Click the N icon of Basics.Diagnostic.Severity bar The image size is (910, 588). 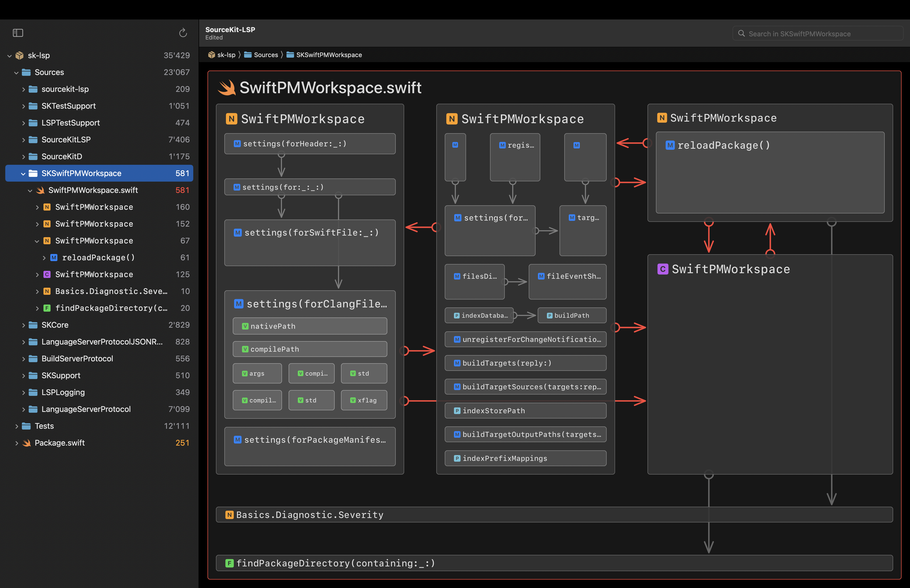pos(230,515)
